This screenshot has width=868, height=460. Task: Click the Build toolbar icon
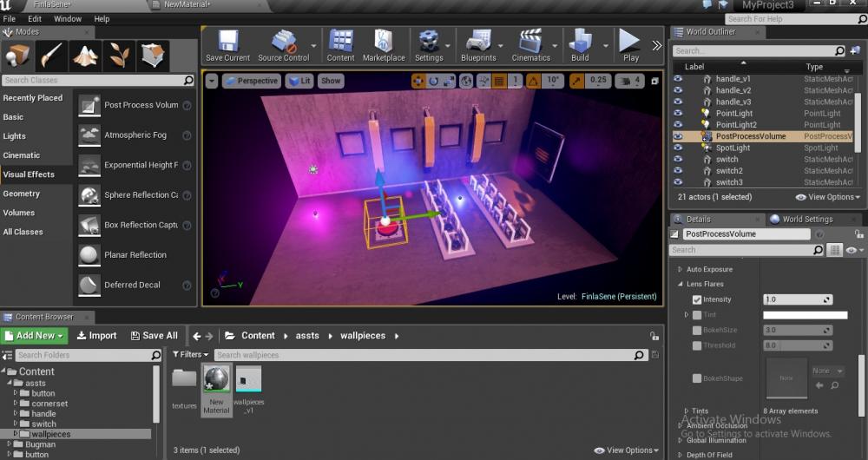point(580,45)
